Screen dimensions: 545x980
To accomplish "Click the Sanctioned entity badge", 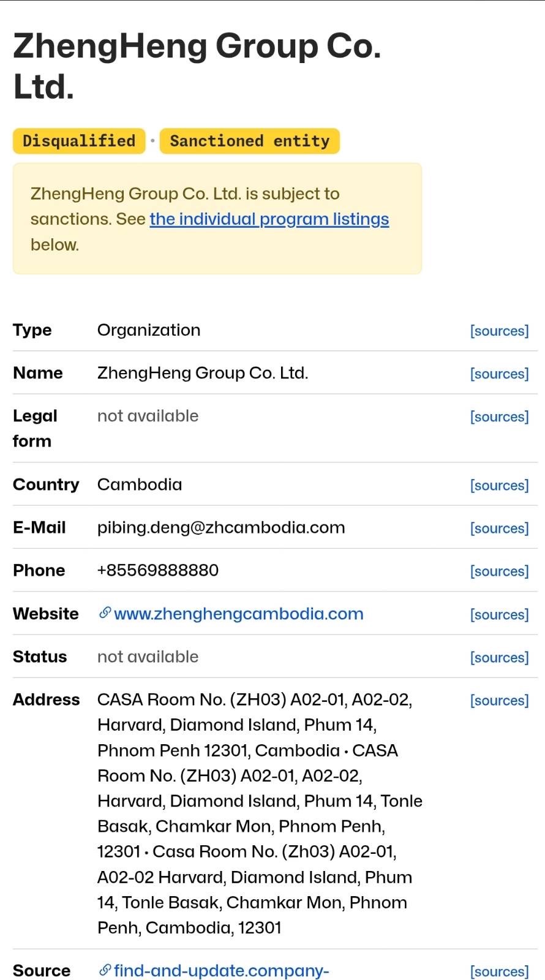I will click(249, 141).
